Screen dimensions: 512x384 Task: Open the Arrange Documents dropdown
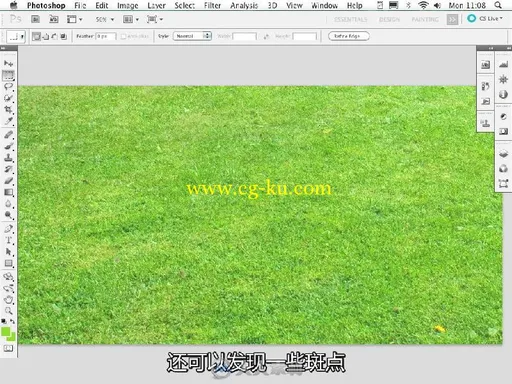(x=131, y=19)
